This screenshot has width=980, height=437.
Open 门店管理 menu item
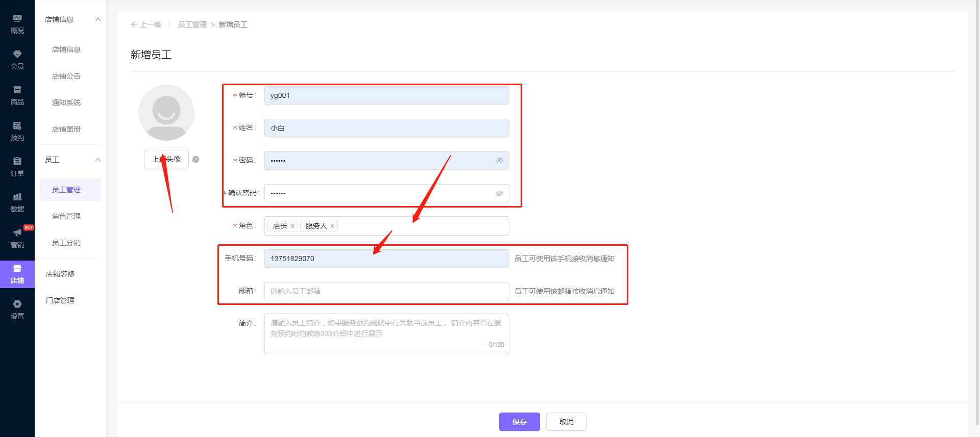point(60,300)
